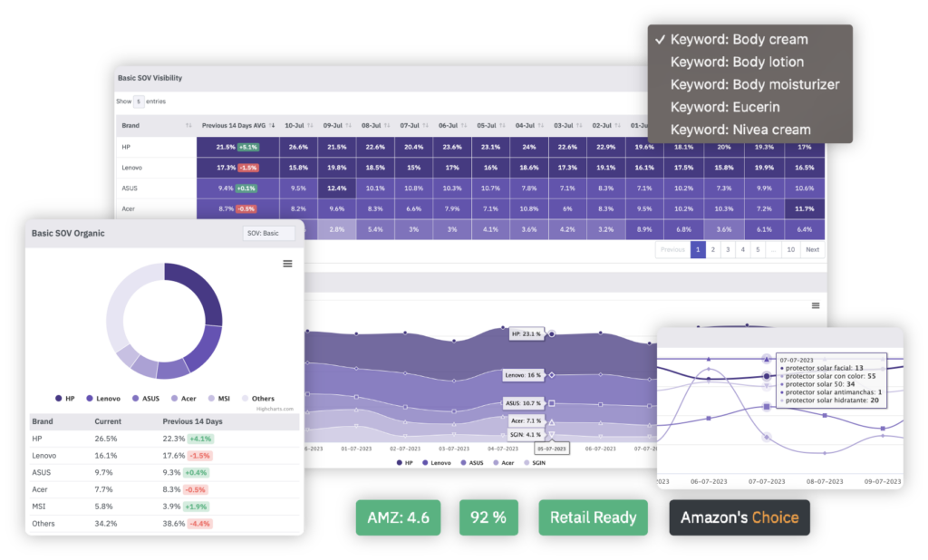The height and width of the screenshot is (560, 928).
Task: Click Next page button
Action: (x=813, y=250)
